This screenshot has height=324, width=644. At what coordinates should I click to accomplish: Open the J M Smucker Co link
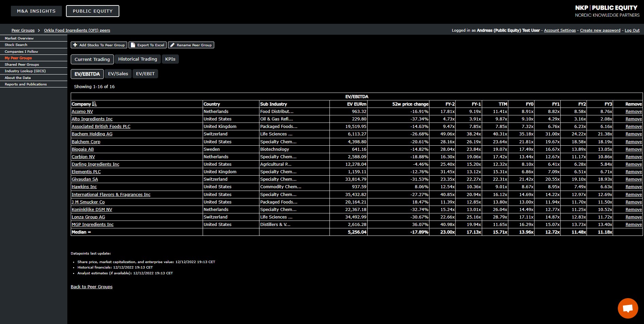[88, 202]
